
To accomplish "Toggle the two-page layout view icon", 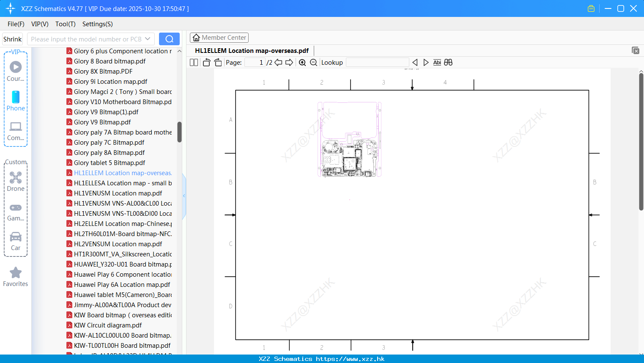I will [194, 63].
